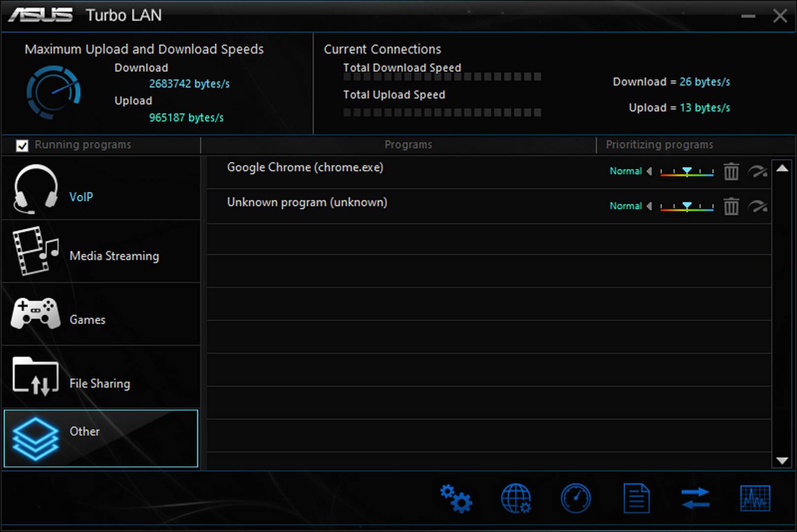Image resolution: width=797 pixels, height=532 pixels.
Task: Click Normal priority label for Unknown program
Action: [626, 206]
